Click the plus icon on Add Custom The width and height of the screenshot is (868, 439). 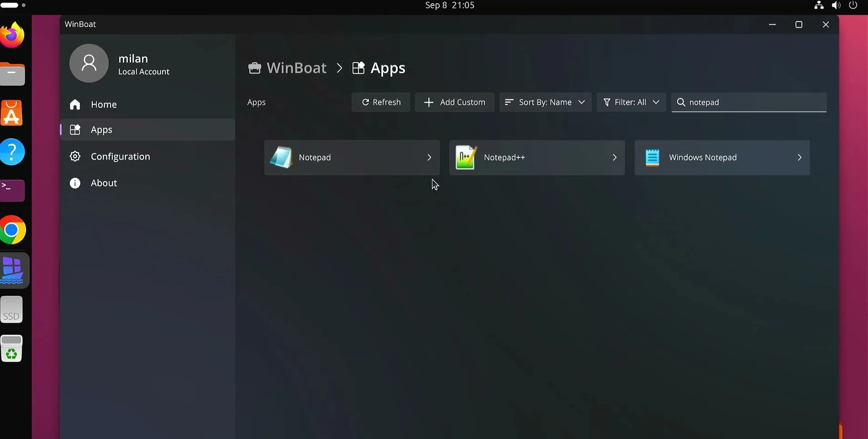[x=429, y=102]
